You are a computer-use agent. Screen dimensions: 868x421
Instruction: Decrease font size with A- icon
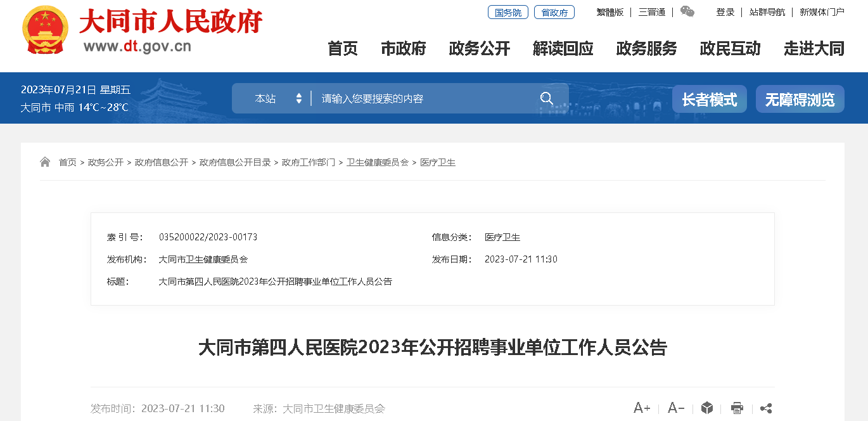676,408
